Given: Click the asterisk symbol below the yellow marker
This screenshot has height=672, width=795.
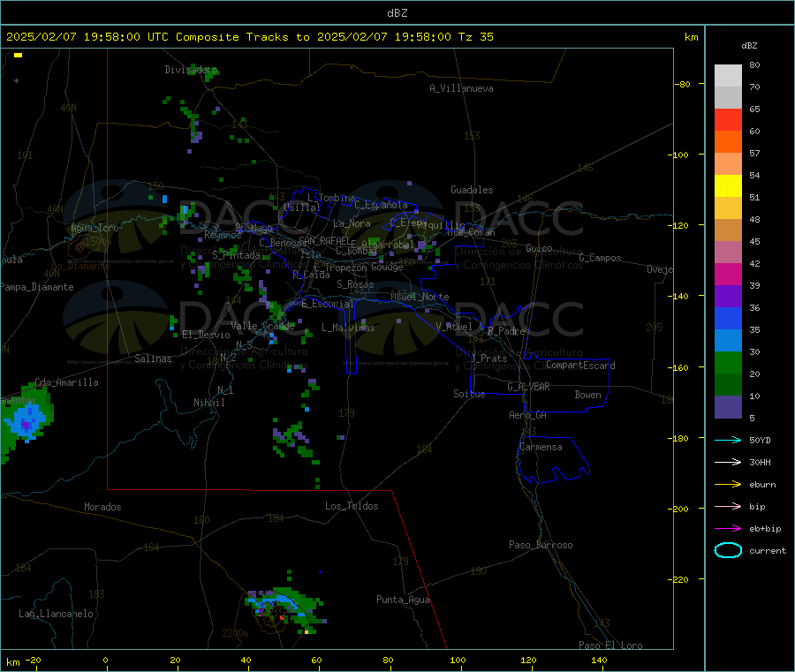Looking at the screenshot, I should (x=16, y=81).
